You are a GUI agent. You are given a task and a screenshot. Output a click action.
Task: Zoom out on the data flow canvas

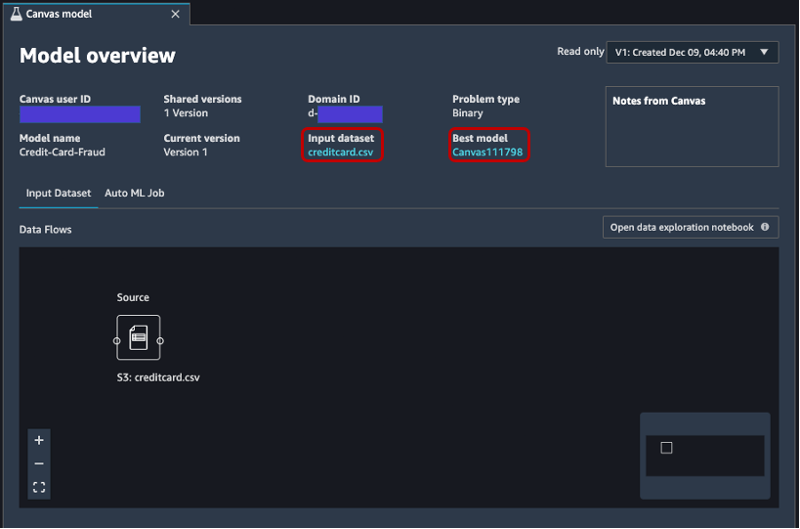(39, 464)
